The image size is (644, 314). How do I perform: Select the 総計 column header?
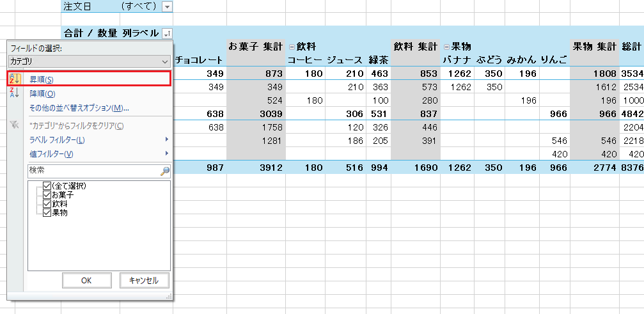click(x=632, y=47)
